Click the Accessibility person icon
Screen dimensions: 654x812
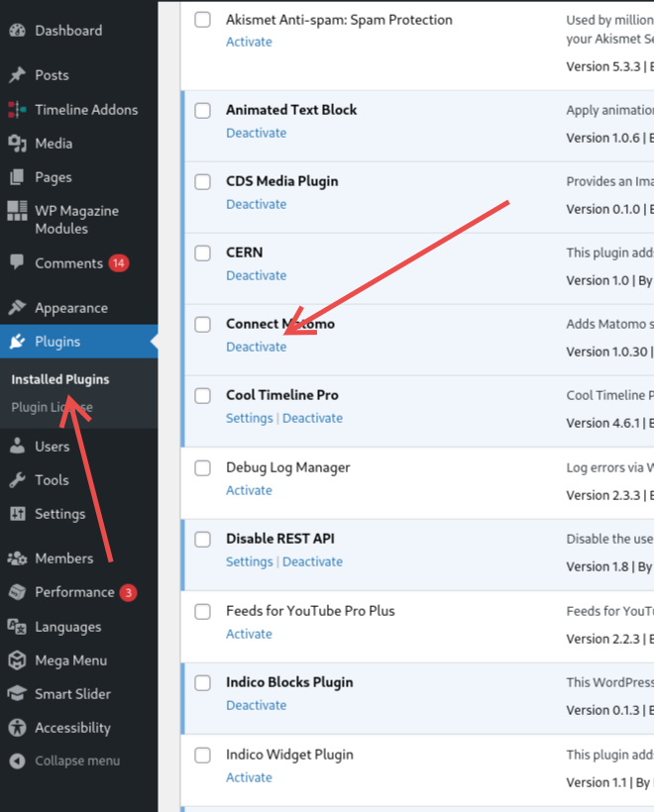(x=17, y=728)
